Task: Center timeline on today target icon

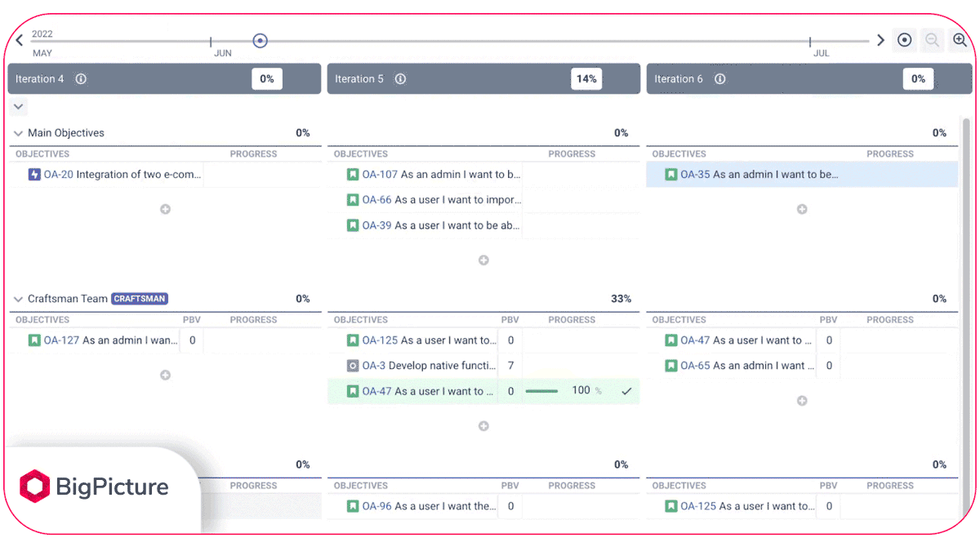Action: pyautogui.click(x=904, y=40)
